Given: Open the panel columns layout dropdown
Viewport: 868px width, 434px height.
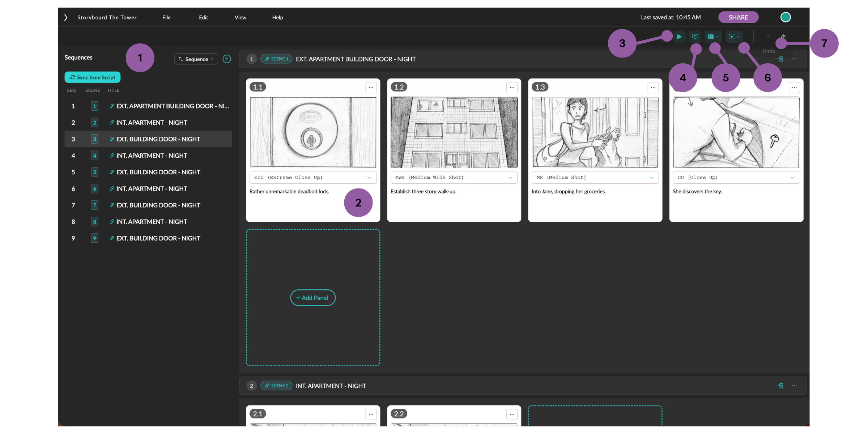Looking at the screenshot, I should (713, 37).
